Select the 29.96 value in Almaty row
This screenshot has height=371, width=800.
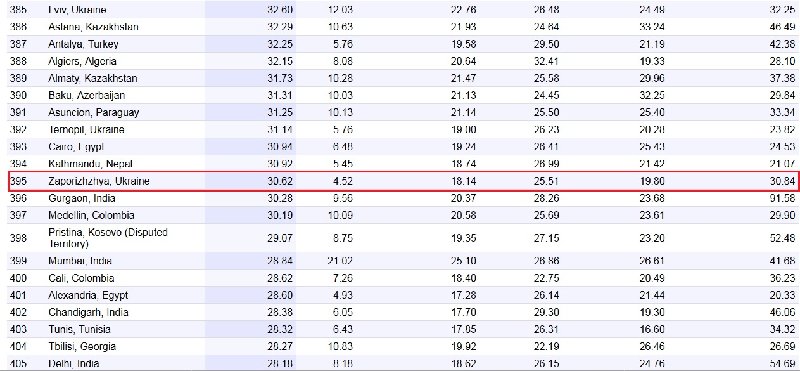pyautogui.click(x=652, y=79)
